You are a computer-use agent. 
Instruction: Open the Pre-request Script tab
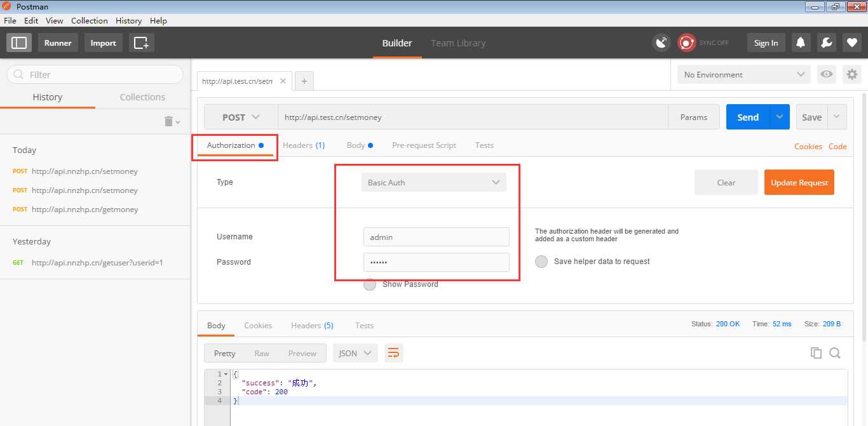(424, 145)
